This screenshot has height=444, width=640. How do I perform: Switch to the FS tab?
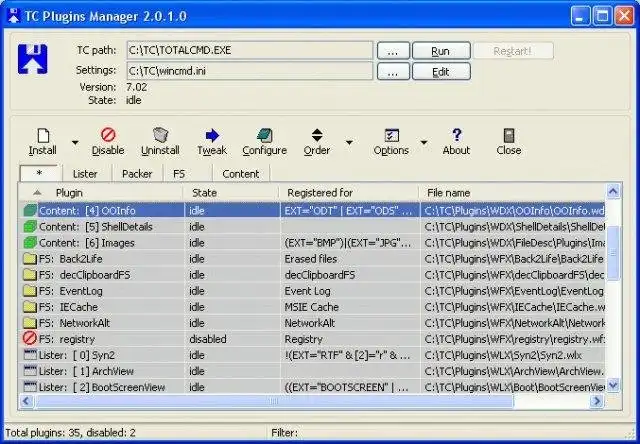coord(179,174)
